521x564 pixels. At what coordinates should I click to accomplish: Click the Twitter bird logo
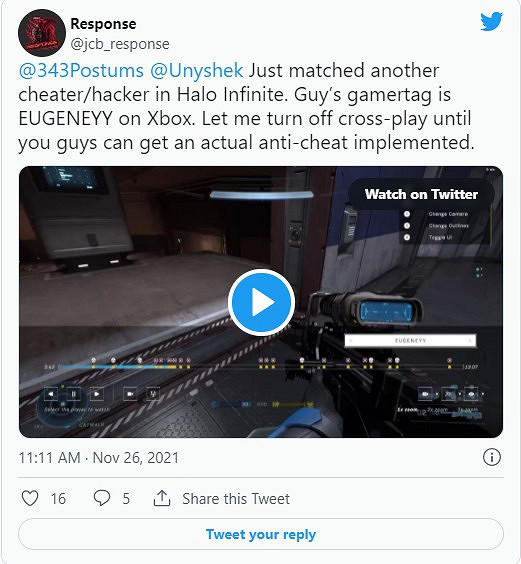(491, 22)
